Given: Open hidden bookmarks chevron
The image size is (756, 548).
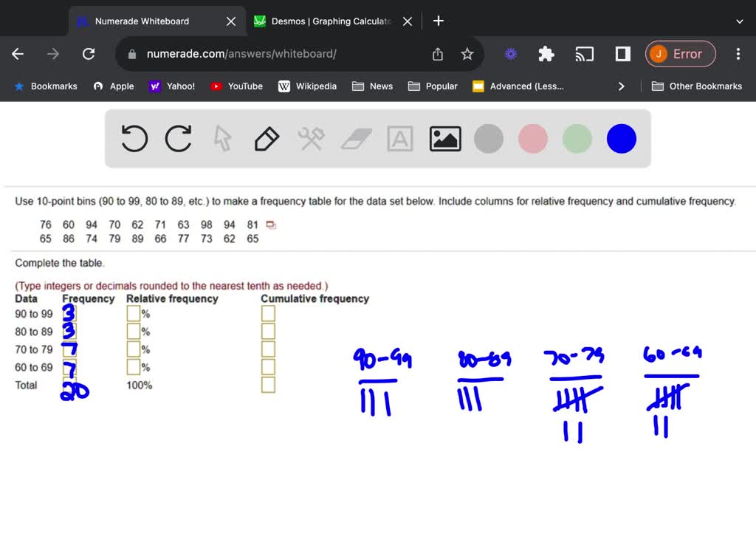Looking at the screenshot, I should click(x=621, y=86).
